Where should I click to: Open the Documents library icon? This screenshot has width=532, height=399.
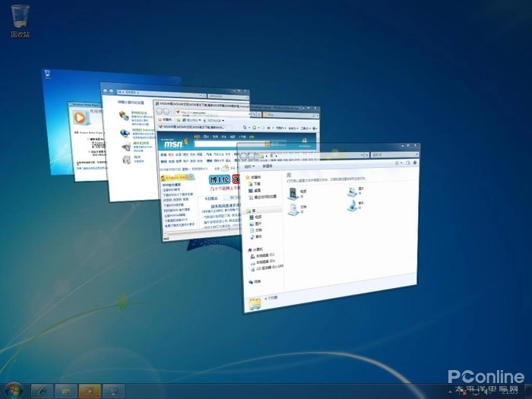click(x=293, y=210)
